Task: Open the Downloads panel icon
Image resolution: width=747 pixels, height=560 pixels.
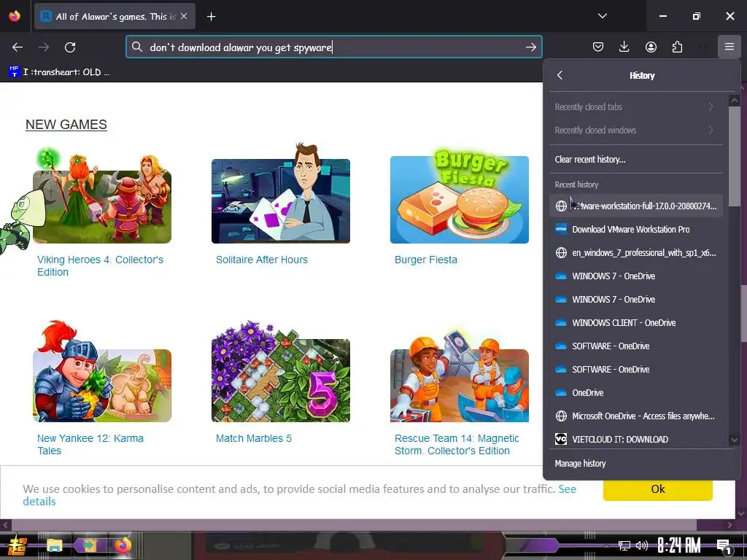Action: click(624, 47)
